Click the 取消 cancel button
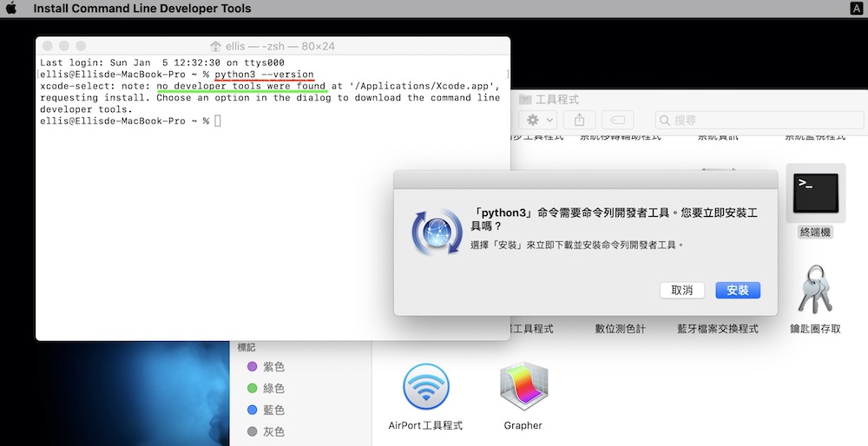This screenshot has height=446, width=868. (682, 291)
